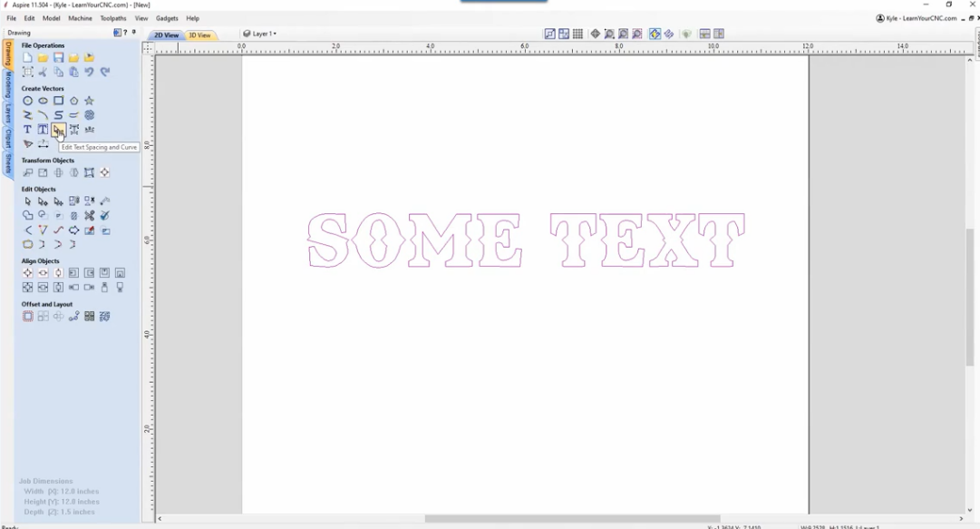Image resolution: width=980 pixels, height=529 pixels.
Task: Open the Layer 1 dropdown
Action: [263, 34]
